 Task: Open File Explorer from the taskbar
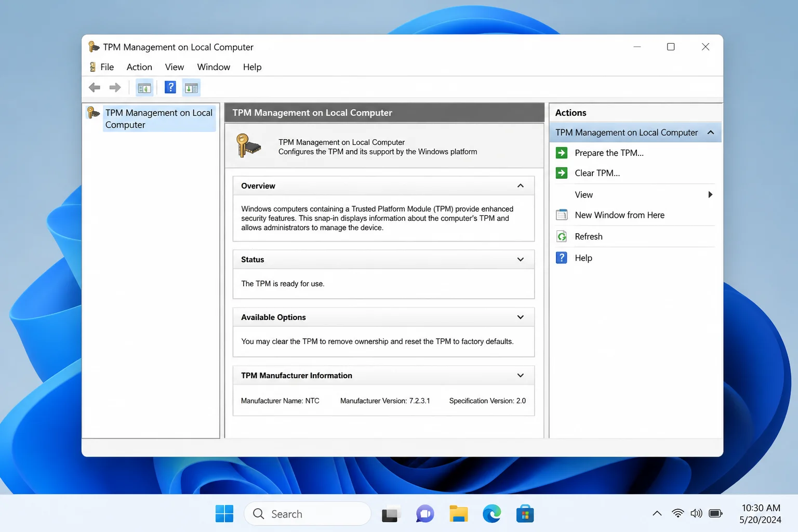coord(459,514)
